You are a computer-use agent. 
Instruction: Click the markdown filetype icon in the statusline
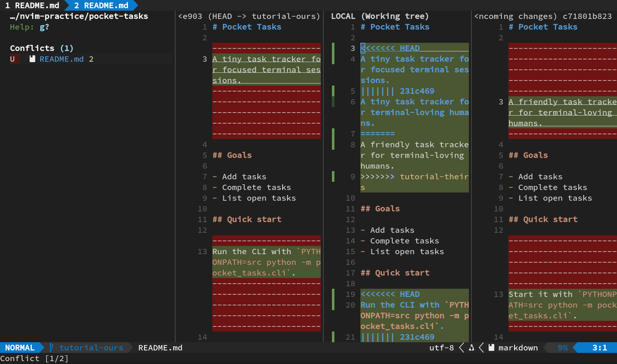pos(491,348)
